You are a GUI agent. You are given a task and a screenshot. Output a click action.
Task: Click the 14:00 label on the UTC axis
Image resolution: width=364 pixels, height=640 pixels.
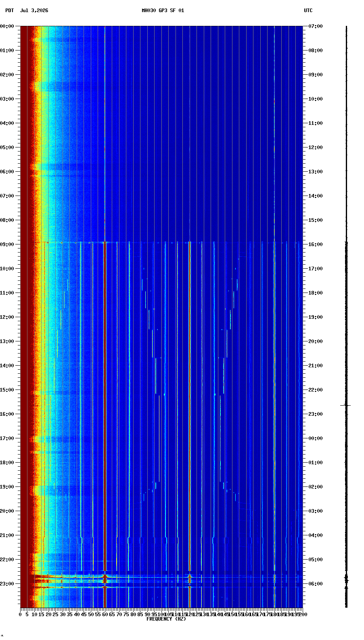point(316,196)
